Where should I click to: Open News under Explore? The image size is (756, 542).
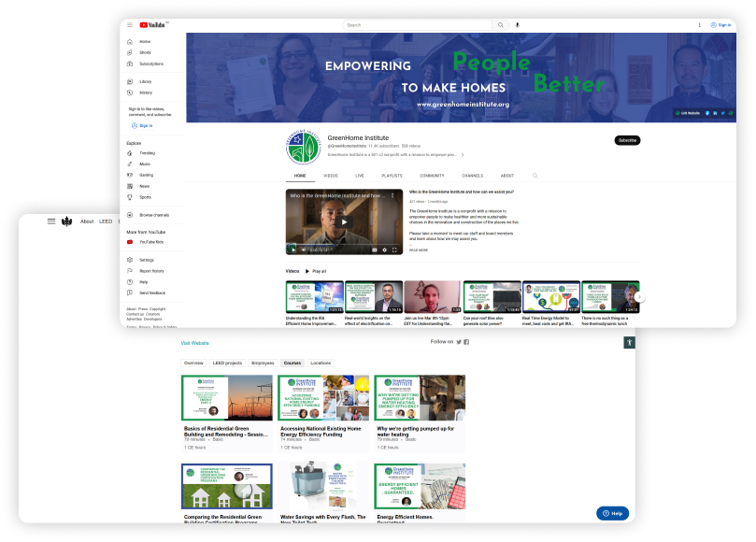[x=139, y=186]
